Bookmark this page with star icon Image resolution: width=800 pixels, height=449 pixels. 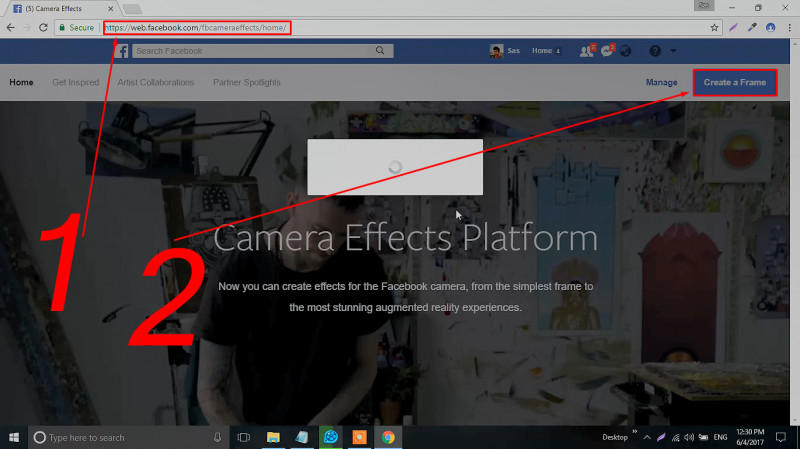(714, 28)
